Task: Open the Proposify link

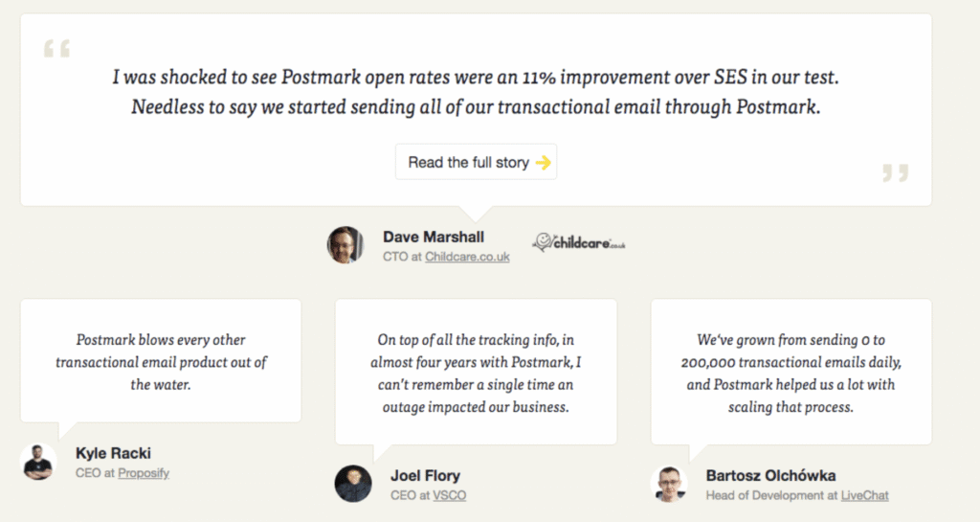Action: click(x=144, y=472)
